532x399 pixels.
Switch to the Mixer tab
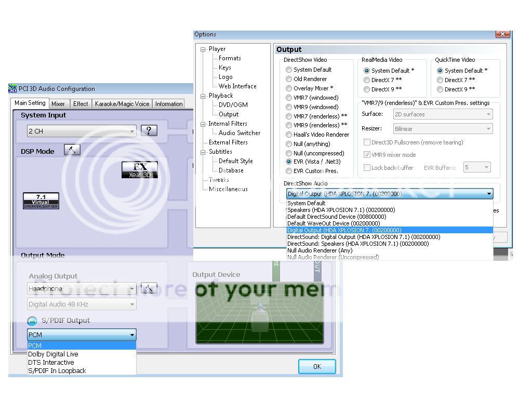(58, 104)
